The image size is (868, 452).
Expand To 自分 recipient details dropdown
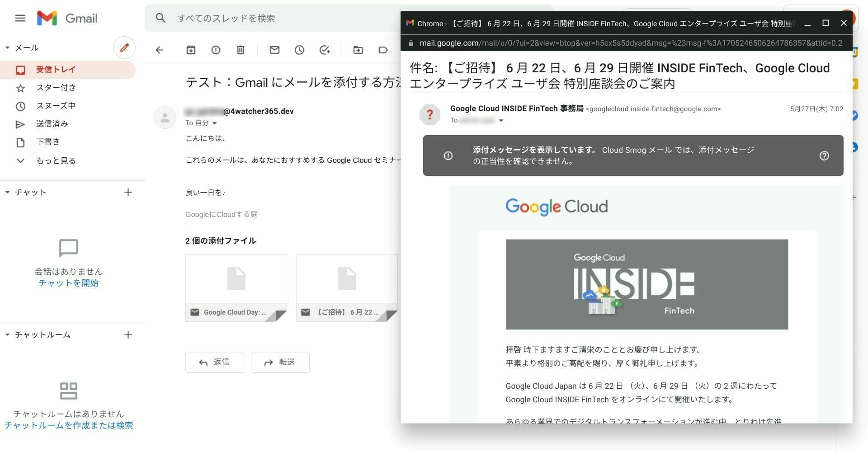tap(214, 123)
